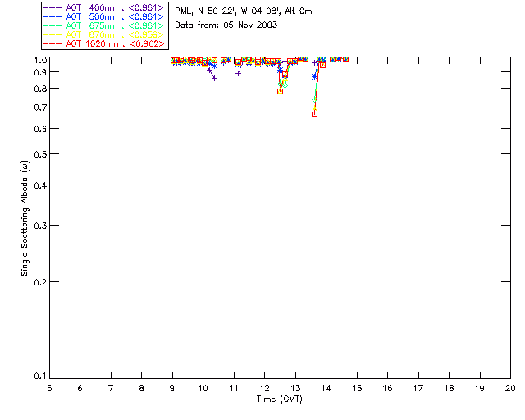Image resolution: width=525 pixels, height=420 pixels.
Task: Click y-axis tick label '0.1'
Action: point(40,377)
